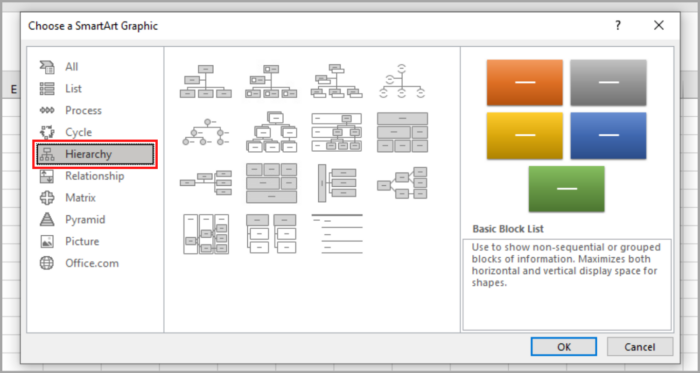This screenshot has width=700, height=373.
Task: Confirm the selection with OK
Action: click(x=563, y=347)
